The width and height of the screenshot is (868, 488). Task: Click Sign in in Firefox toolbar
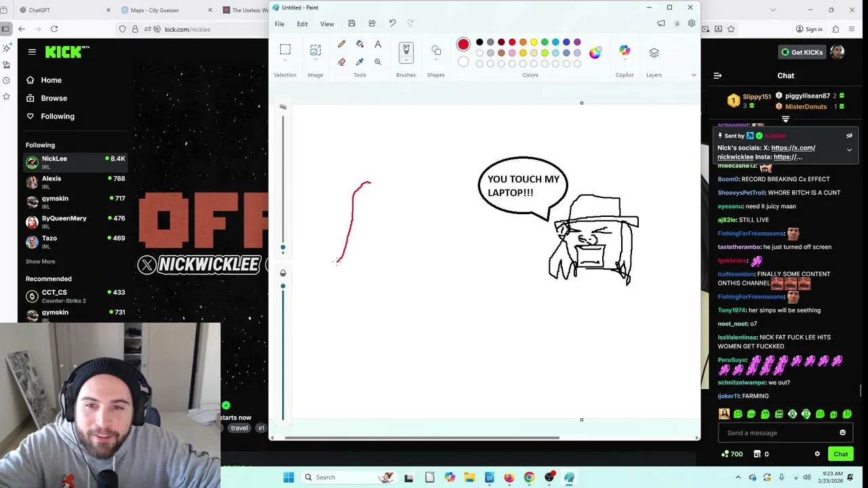pos(809,29)
